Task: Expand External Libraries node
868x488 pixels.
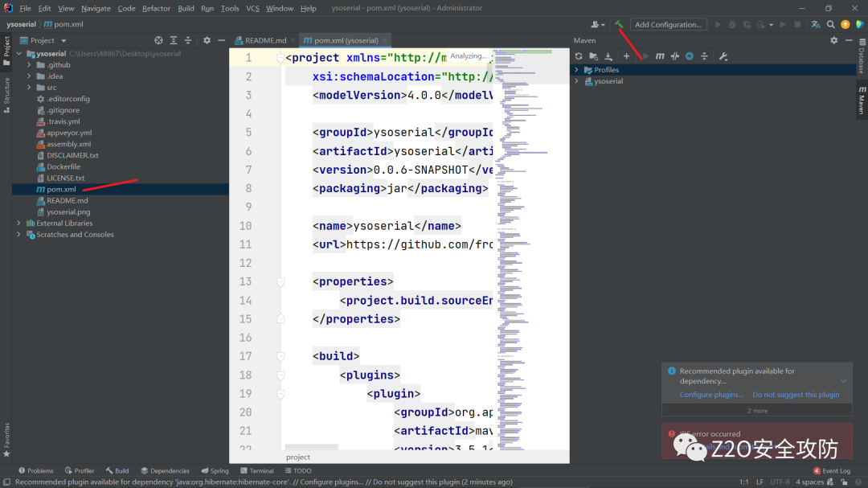Action: [19, 223]
